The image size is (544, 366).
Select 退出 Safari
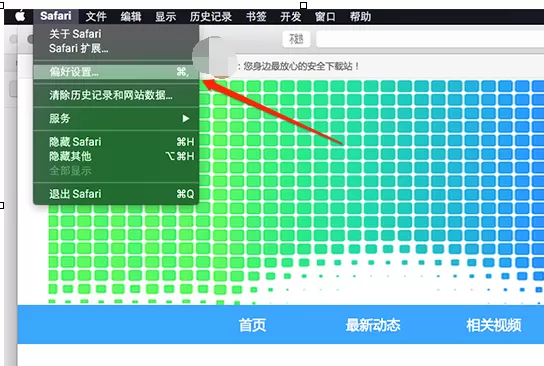pos(116,194)
